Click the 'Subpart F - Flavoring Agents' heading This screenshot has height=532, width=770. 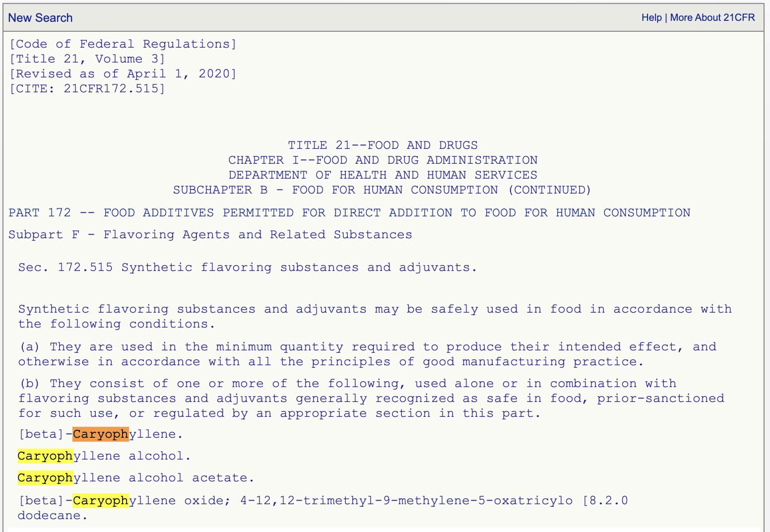[210, 235]
